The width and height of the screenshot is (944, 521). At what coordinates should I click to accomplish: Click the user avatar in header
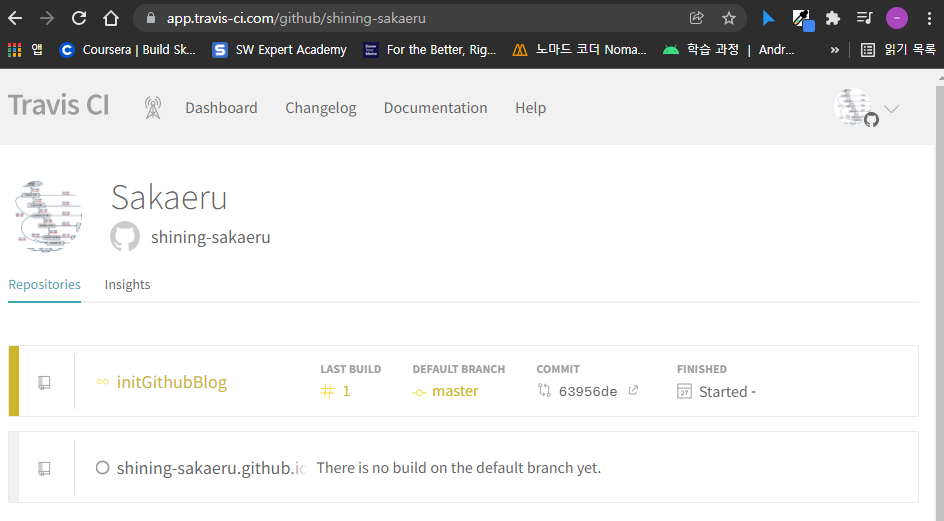(854, 107)
